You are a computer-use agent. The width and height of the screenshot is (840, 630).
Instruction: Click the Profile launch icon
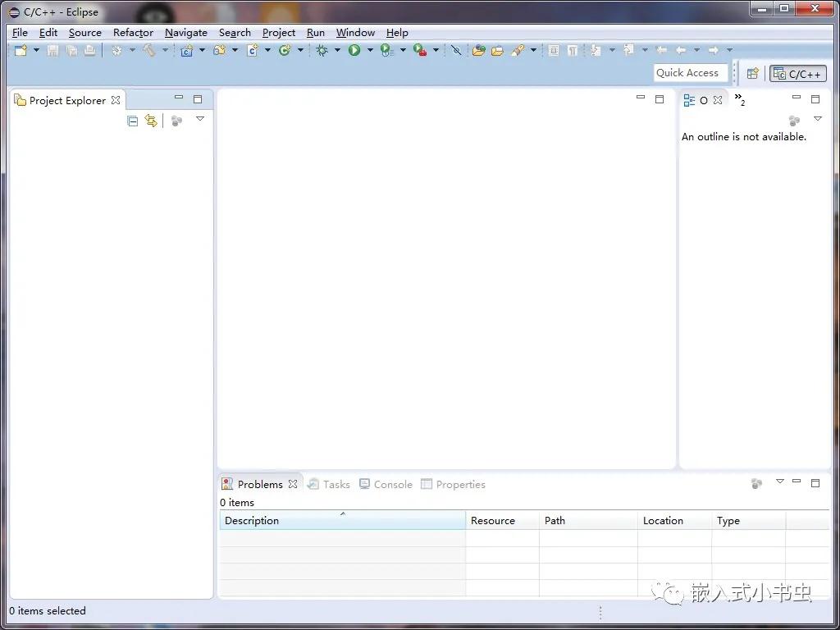click(387, 50)
